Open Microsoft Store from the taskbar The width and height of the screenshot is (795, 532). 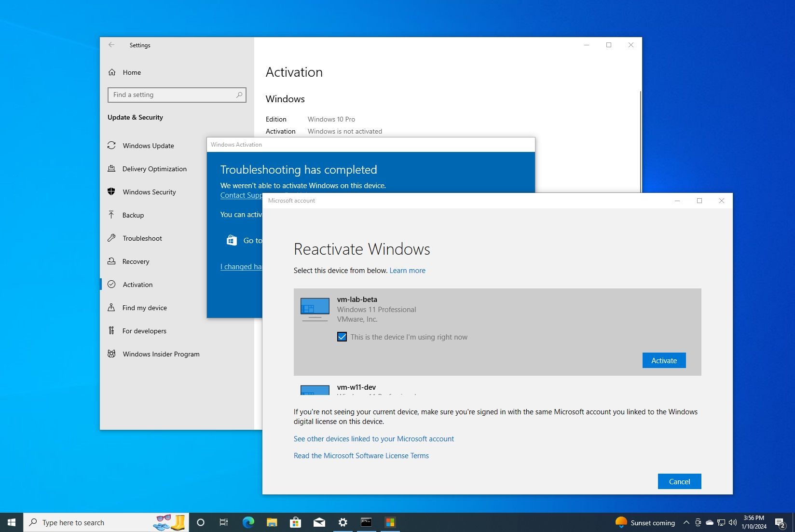point(295,522)
